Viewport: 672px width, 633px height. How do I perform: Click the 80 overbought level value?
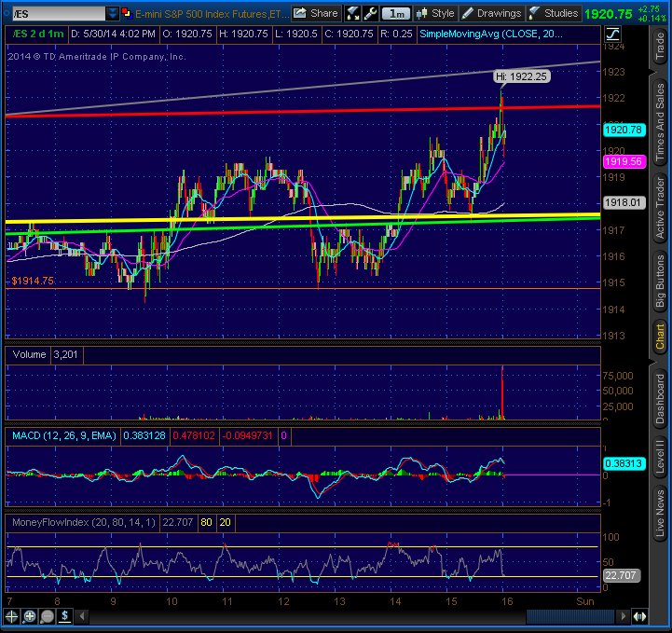(206, 522)
